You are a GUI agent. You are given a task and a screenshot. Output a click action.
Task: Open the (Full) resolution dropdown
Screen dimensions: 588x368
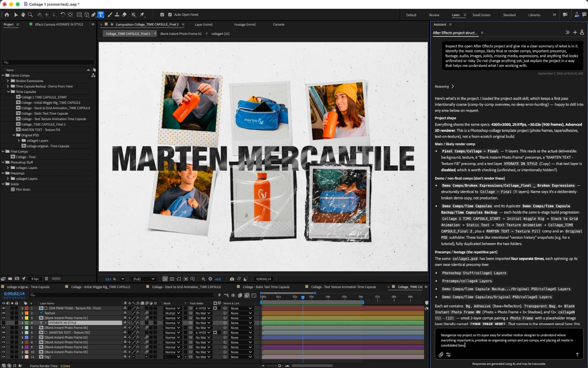pyautogui.click(x=144, y=279)
